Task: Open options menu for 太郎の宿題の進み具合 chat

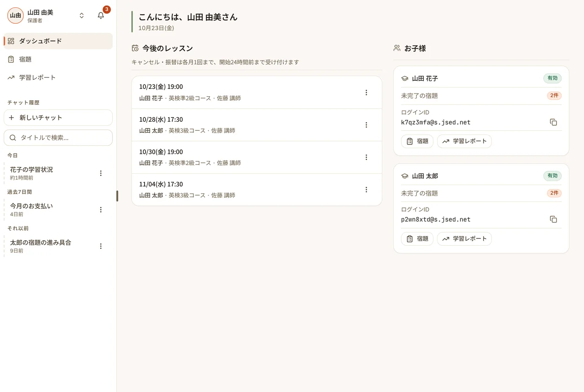Action: tap(101, 246)
